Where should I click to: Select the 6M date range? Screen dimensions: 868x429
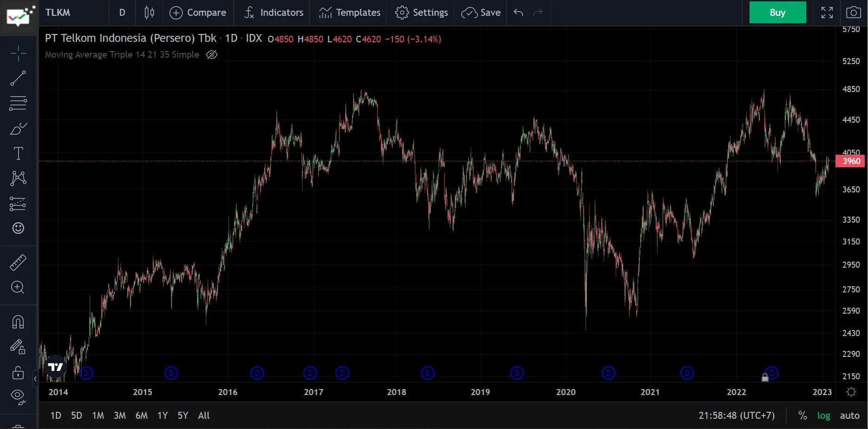(x=142, y=416)
